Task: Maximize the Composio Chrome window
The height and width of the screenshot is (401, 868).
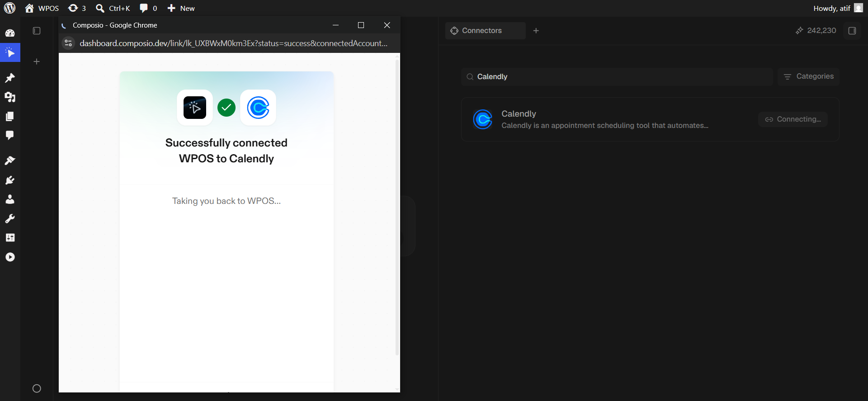Action: click(361, 25)
